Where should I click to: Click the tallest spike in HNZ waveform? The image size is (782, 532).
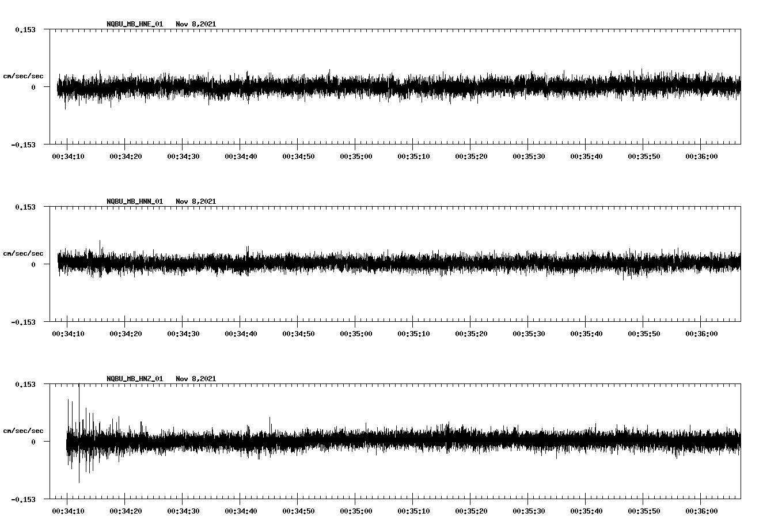pyautogui.click(x=79, y=432)
